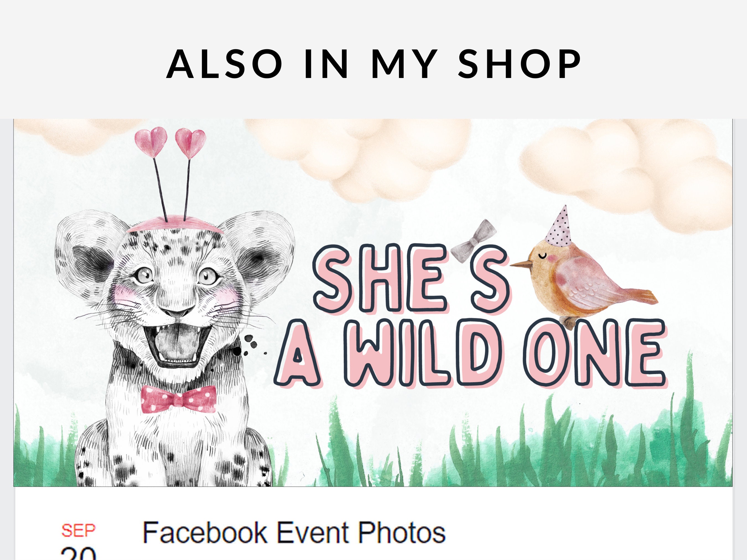
Task: Select the SEP month label
Action: [78, 531]
